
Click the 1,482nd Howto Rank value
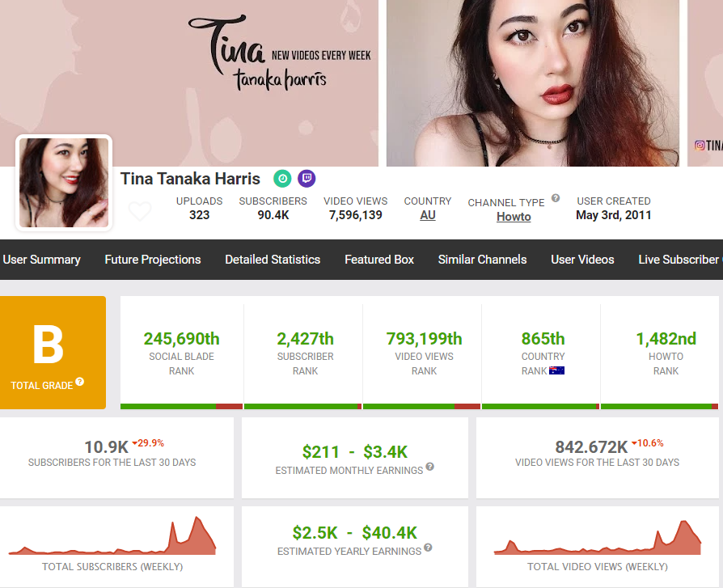pyautogui.click(x=666, y=339)
